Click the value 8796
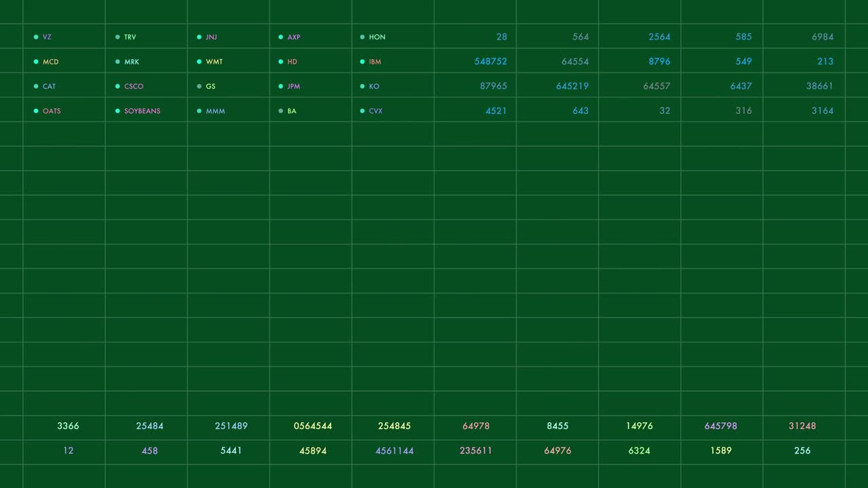 pos(659,61)
